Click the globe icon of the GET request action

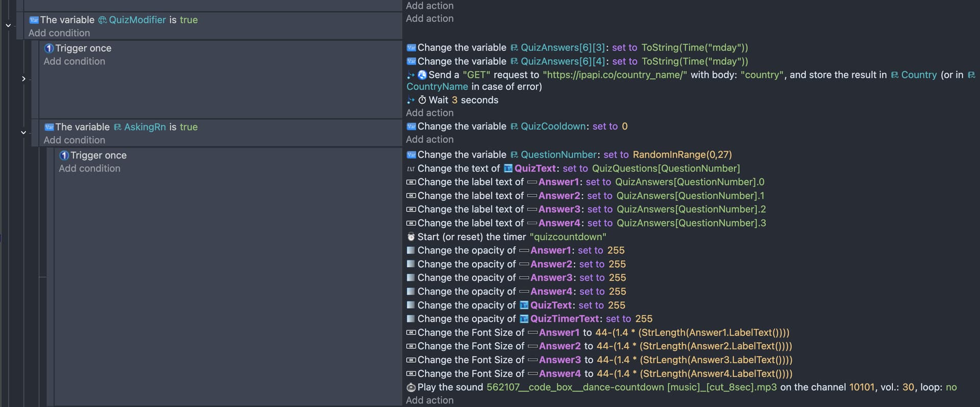(x=422, y=75)
